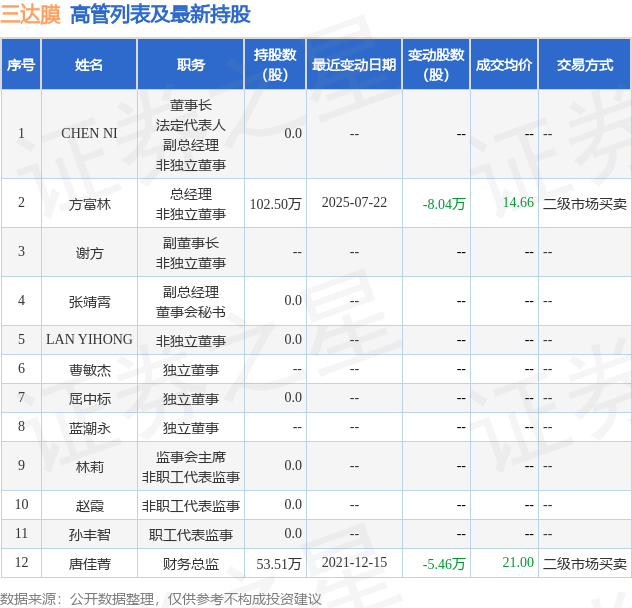The image size is (632, 608).
Task: Select the name 曹敏杰
Action: (89, 370)
